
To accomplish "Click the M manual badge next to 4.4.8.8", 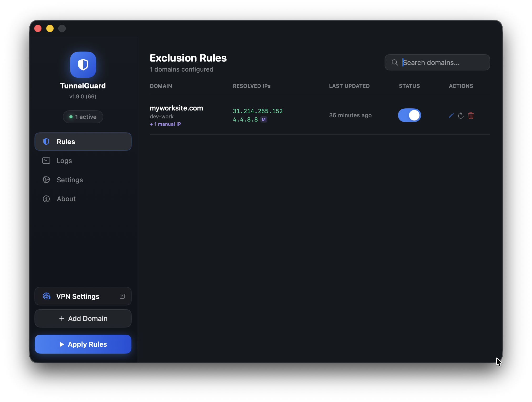I will pos(264,119).
